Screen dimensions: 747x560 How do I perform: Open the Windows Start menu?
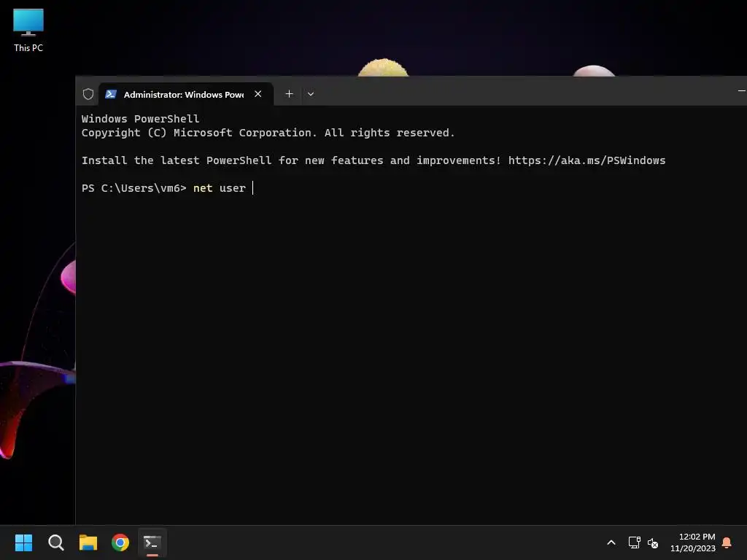click(x=23, y=542)
